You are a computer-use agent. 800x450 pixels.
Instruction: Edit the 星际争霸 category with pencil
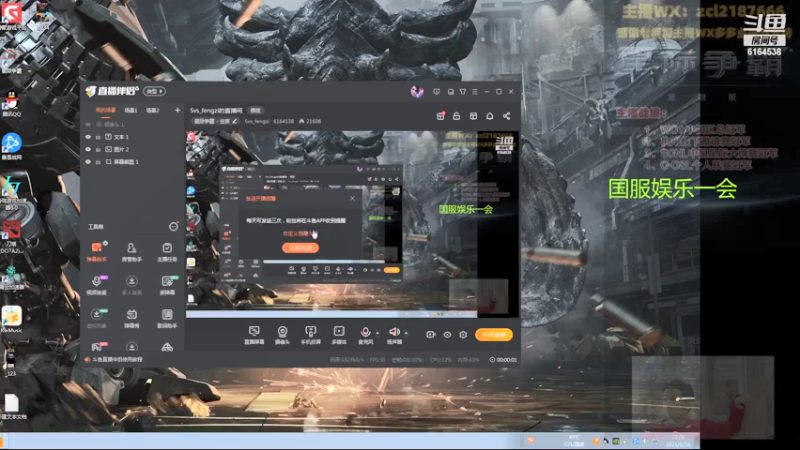[x=235, y=121]
